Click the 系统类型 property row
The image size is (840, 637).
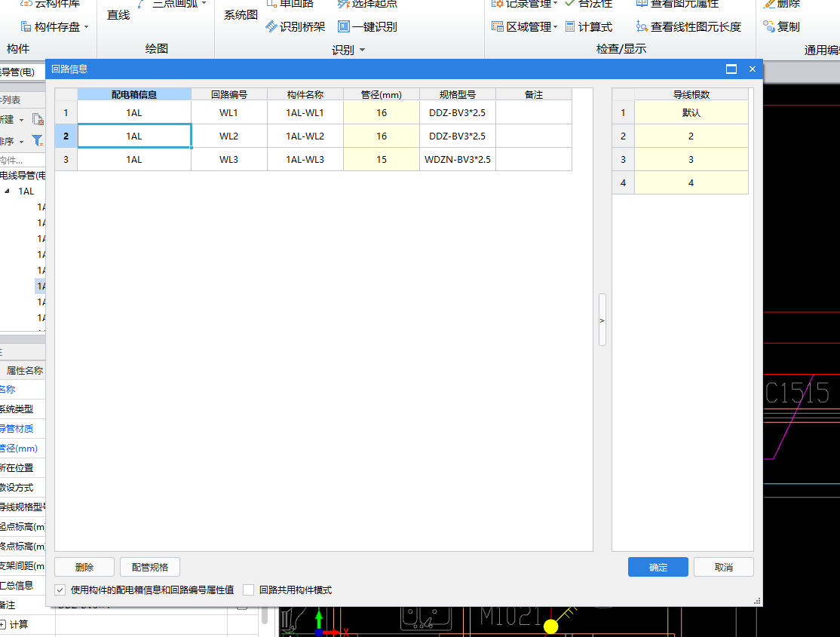[x=23, y=409]
